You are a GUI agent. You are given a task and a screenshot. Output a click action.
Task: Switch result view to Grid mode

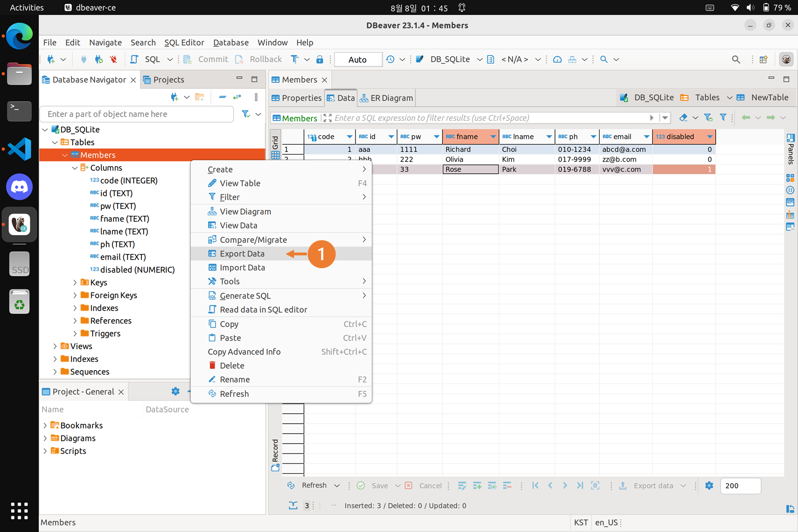click(275, 148)
